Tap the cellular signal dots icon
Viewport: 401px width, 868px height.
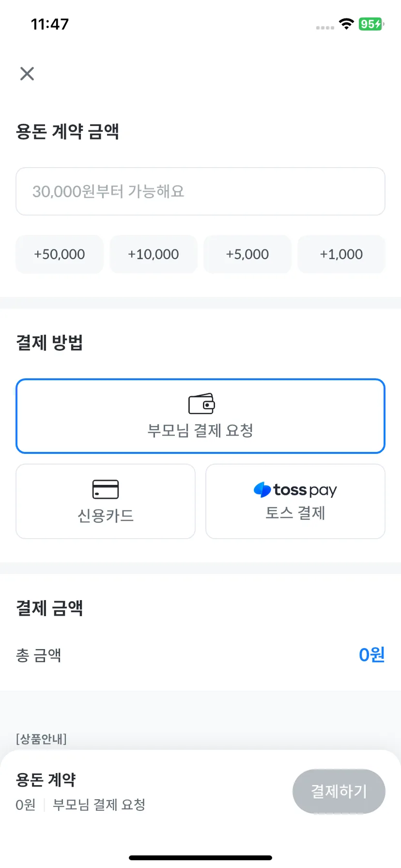pos(325,28)
